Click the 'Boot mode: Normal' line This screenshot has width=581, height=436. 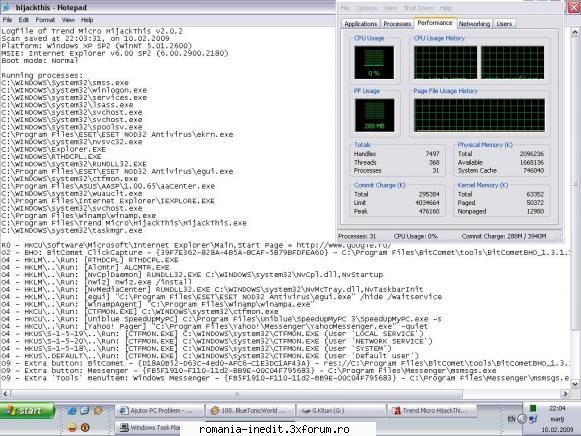(x=40, y=60)
